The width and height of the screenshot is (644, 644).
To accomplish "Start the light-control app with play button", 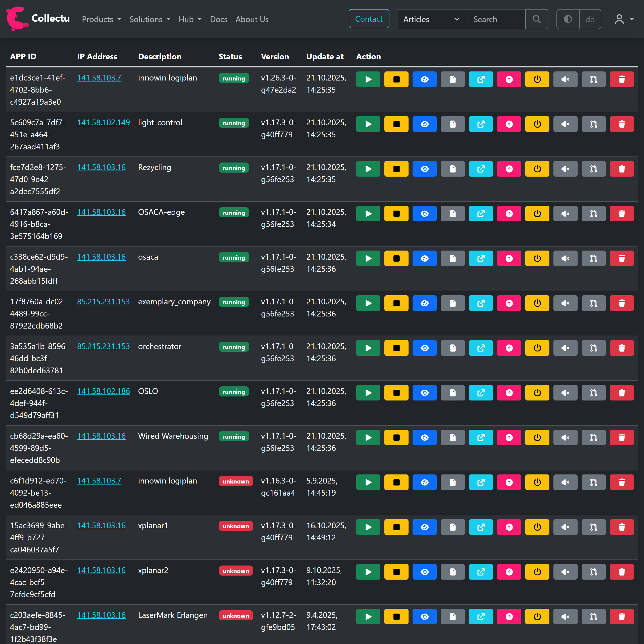I will click(368, 124).
